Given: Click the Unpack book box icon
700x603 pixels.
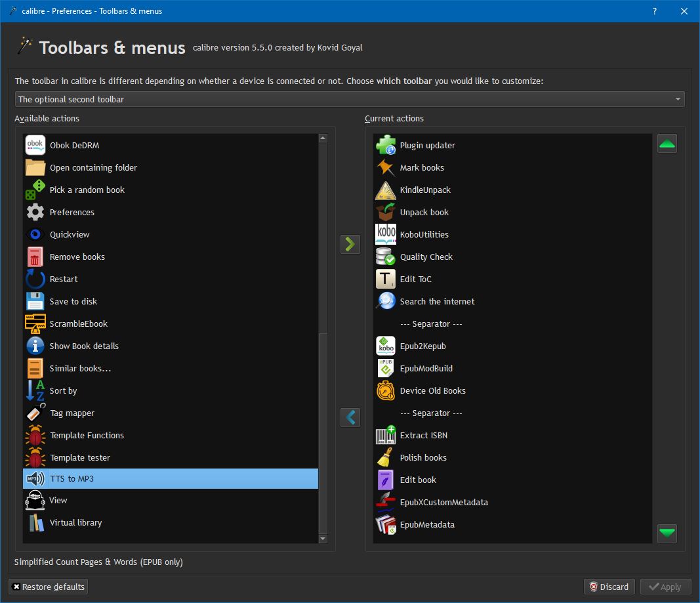Looking at the screenshot, I should 386,212.
